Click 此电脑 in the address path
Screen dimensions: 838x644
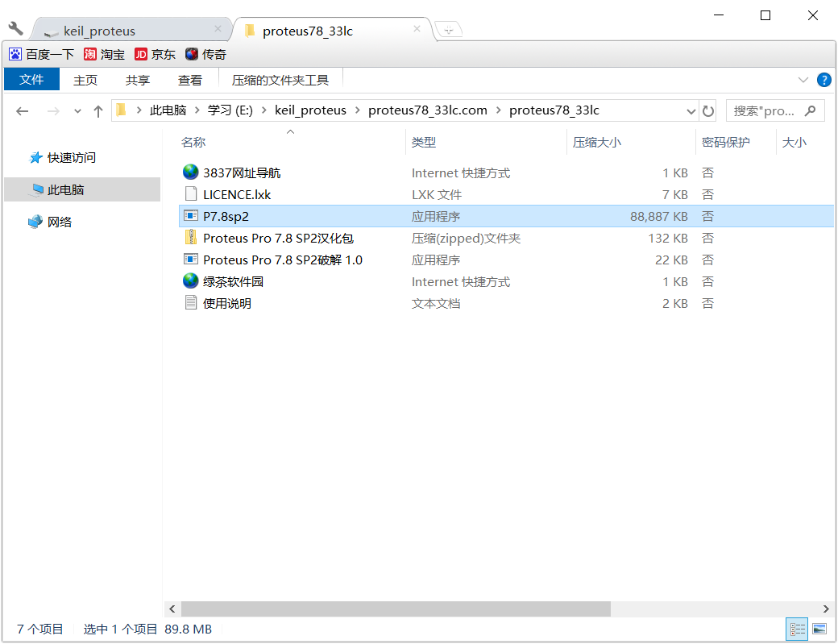click(168, 110)
